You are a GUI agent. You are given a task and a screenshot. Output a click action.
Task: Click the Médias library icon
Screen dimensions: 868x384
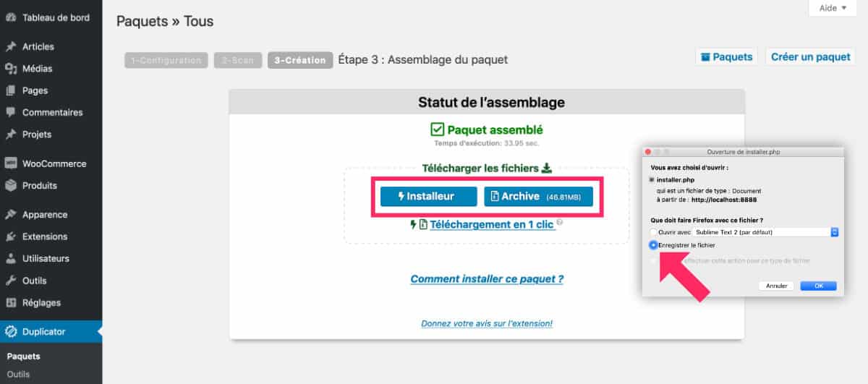click(11, 69)
